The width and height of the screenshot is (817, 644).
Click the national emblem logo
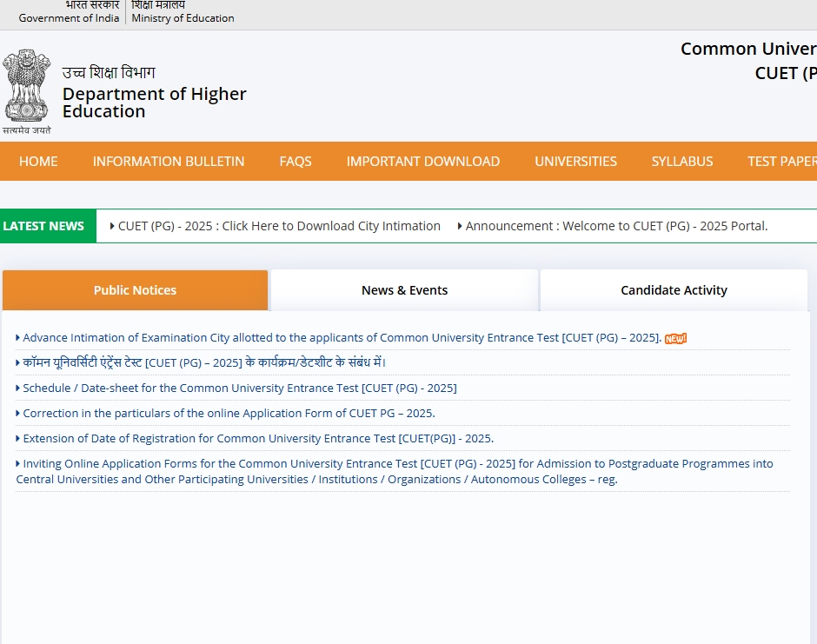click(27, 92)
